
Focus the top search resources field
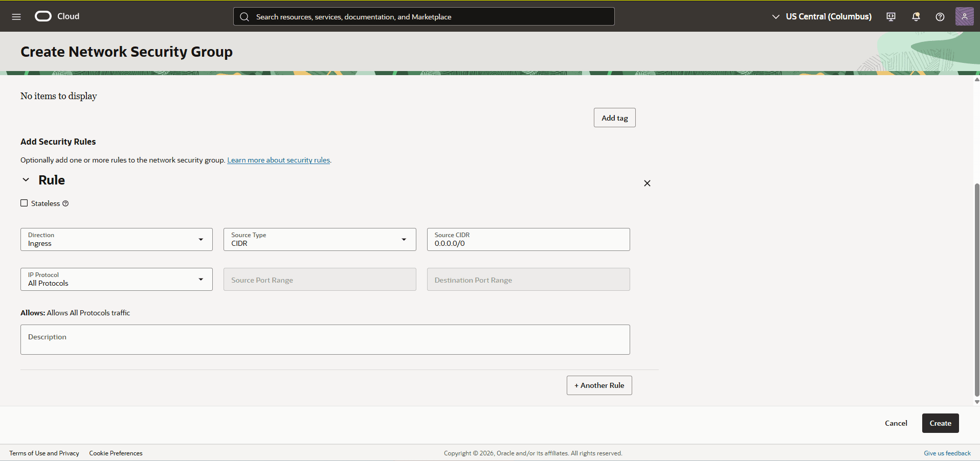[x=424, y=16]
